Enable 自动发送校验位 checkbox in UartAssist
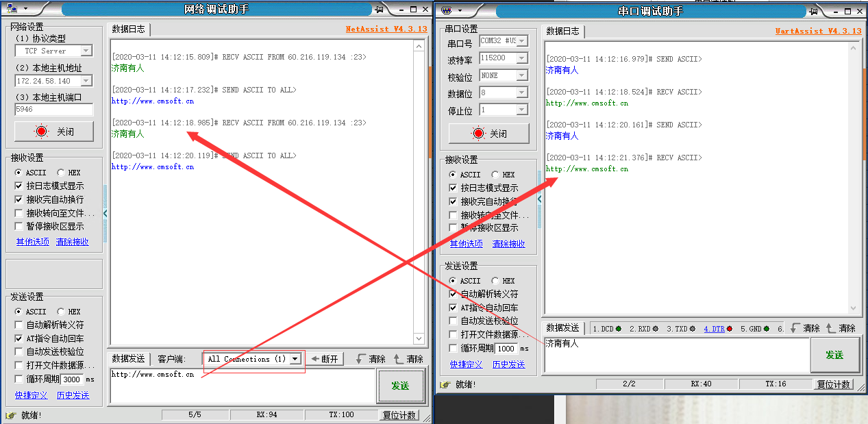 [x=453, y=321]
